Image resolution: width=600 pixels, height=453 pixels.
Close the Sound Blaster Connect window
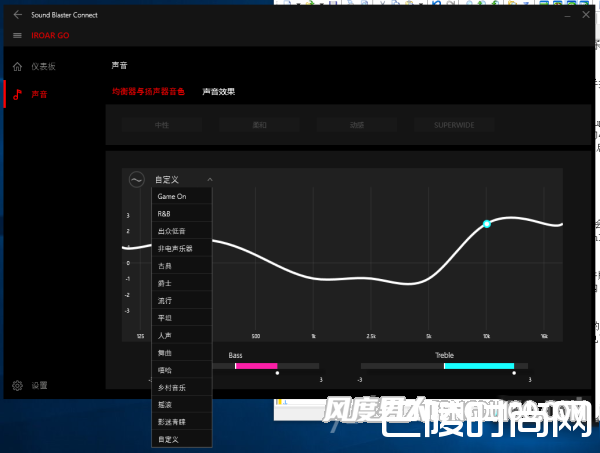click(586, 15)
